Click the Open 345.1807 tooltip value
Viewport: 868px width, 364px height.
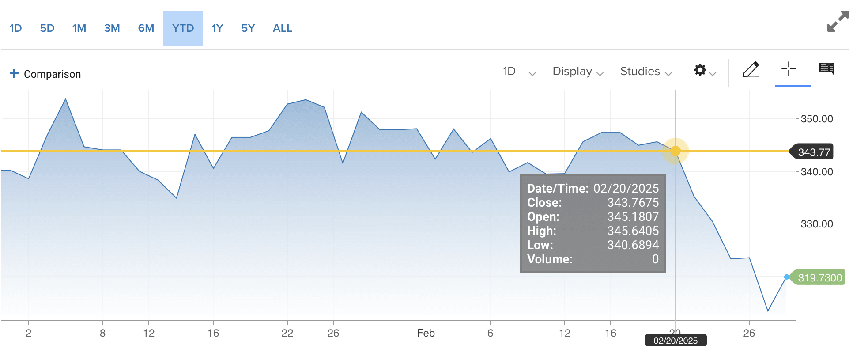[633, 217]
